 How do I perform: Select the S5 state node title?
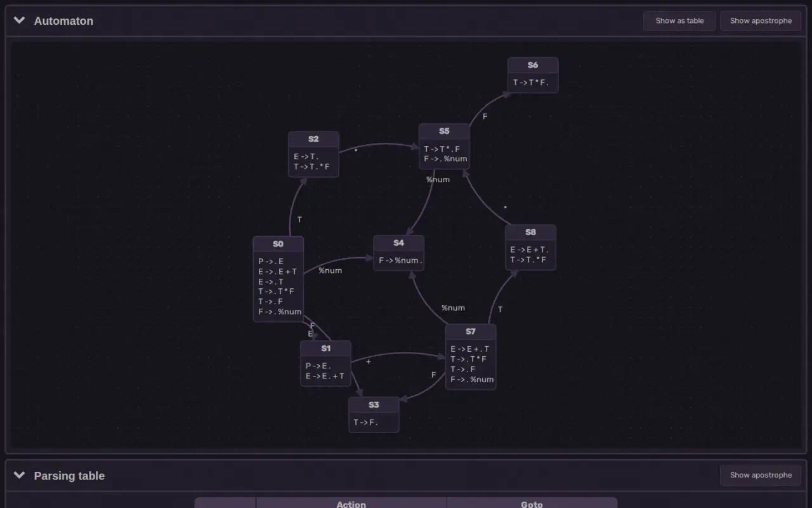(x=444, y=131)
